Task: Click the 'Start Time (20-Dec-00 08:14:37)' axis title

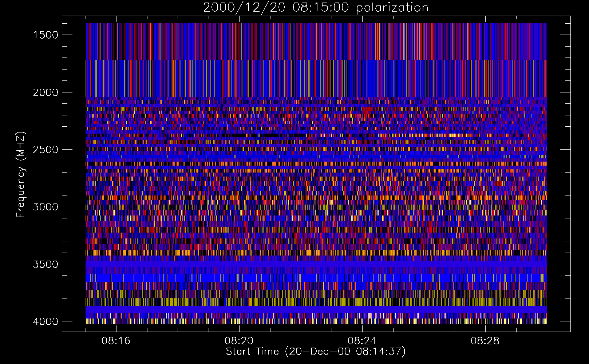Action: click(x=316, y=352)
